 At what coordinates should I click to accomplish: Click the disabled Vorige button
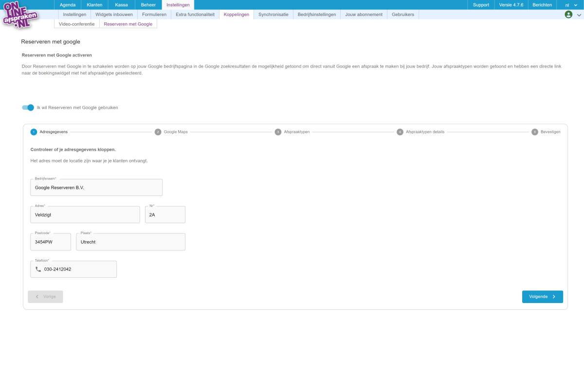45,297
